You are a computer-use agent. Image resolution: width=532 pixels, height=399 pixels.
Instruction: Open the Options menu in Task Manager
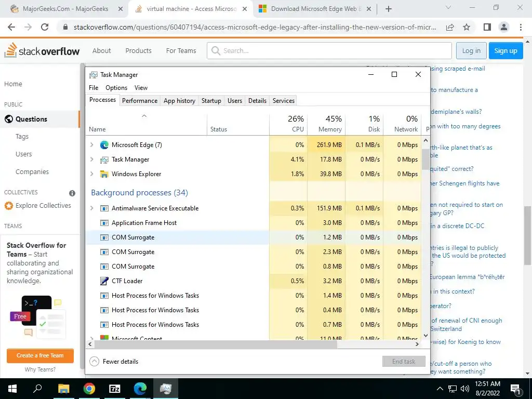click(x=116, y=88)
